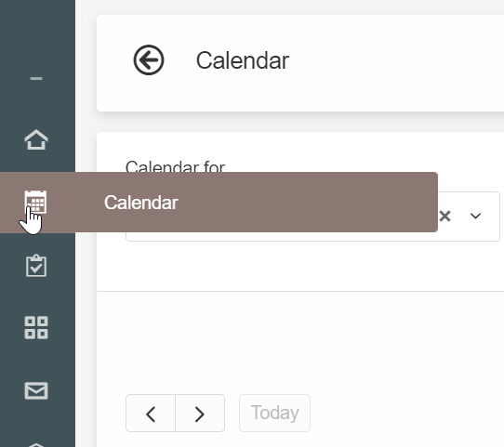Screen dimensions: 504x447
Task: Click the brown Calendar tooltip bar
Action: tap(219, 202)
